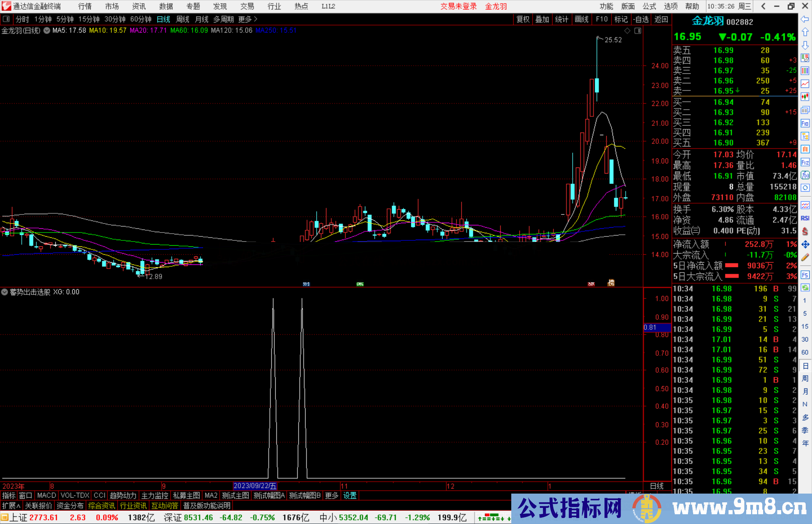Select the pencil drawing tool icon
Image resolution: width=812 pixels, height=524 pixels.
click(x=805, y=257)
